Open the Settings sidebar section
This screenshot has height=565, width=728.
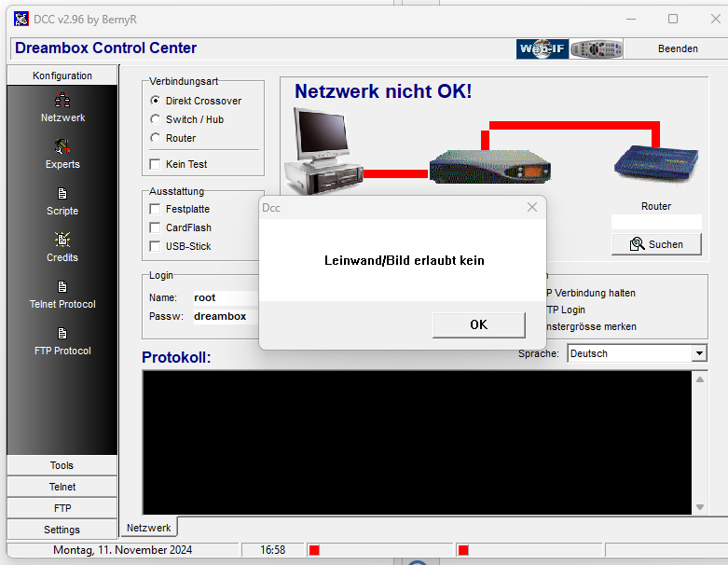[62, 530]
